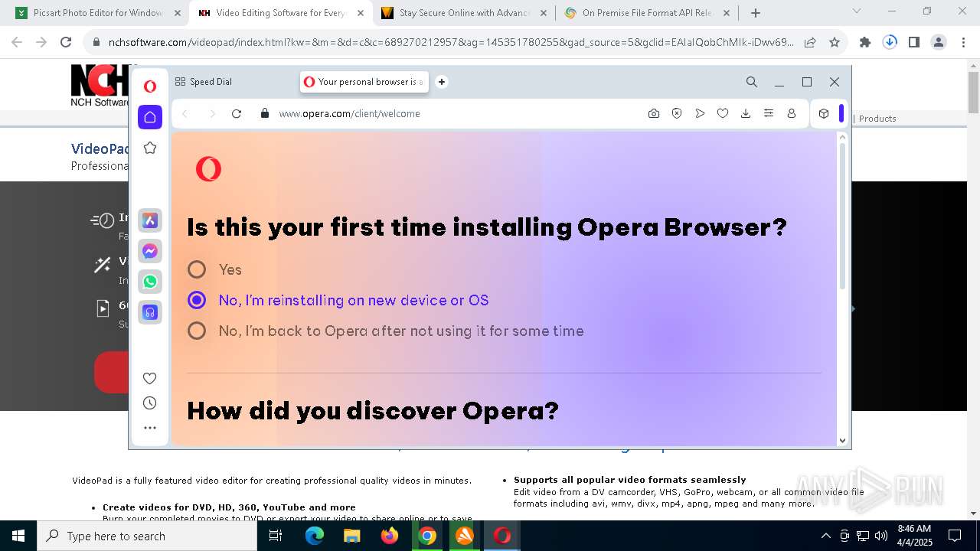The height and width of the screenshot is (551, 980).
Task: Open the volume control in system tray
Action: point(881,536)
